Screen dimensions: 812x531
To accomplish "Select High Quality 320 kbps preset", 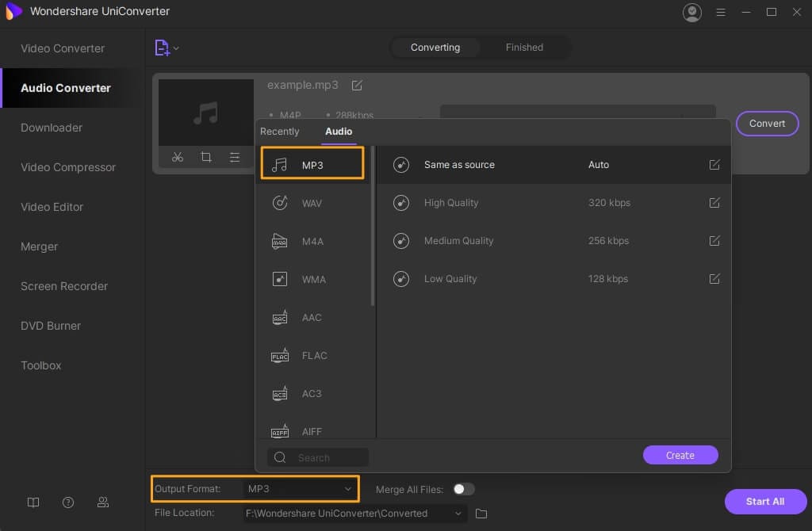I will pyautogui.click(x=553, y=203).
